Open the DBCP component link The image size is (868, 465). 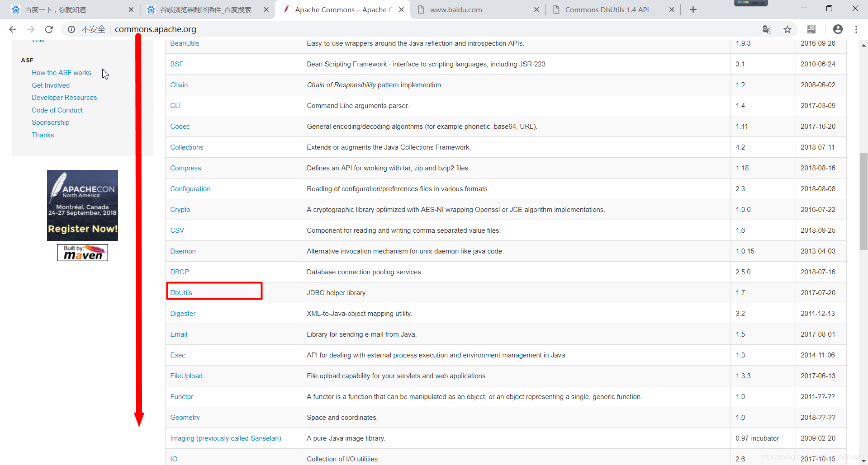click(180, 272)
